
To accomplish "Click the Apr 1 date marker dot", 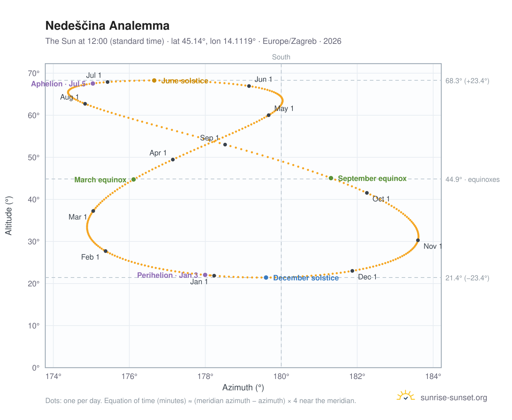I will click(x=173, y=159).
